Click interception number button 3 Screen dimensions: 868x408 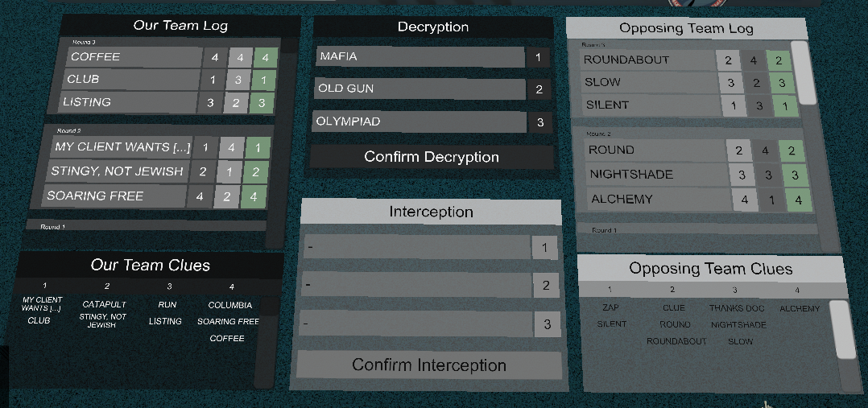[x=547, y=324]
